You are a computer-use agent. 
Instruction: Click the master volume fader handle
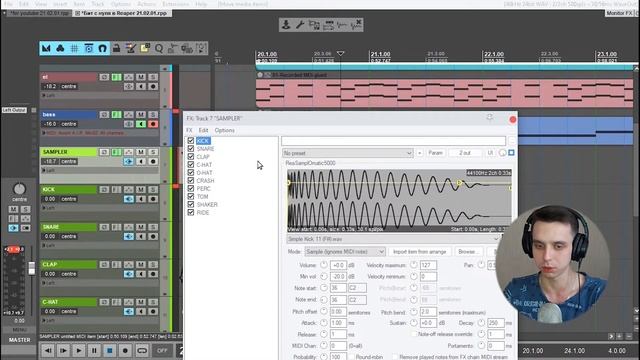coord(31,268)
